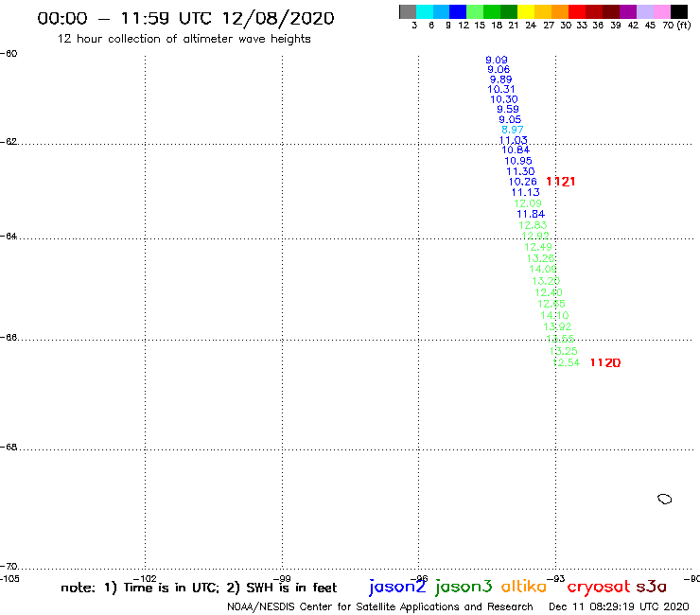Click the jason2 satellite legend label
Screen dimensions: 700x615
click(397, 587)
